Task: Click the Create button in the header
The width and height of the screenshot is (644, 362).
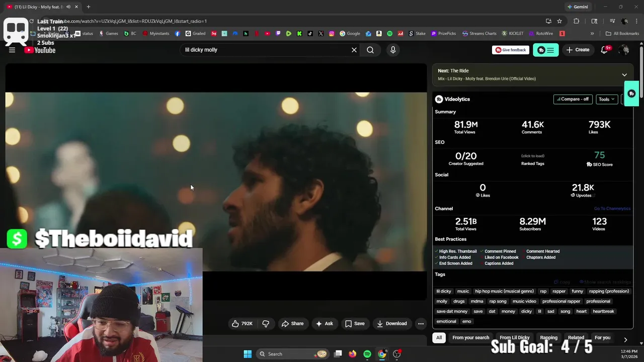Action: (x=578, y=50)
